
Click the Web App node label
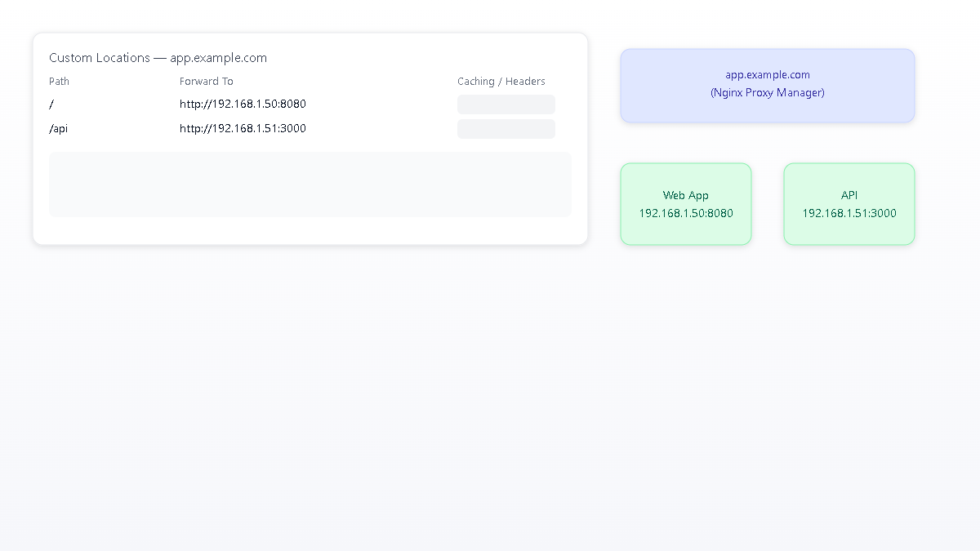point(686,195)
